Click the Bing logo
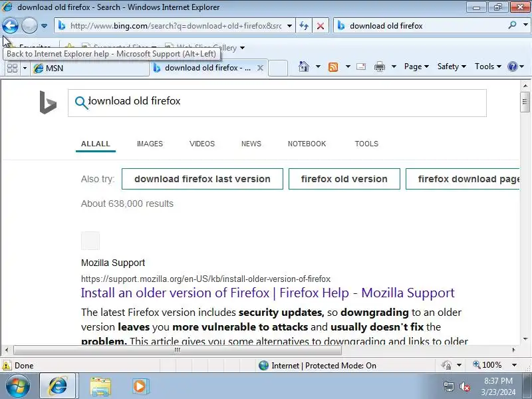Viewport: 532px width, 399px height. (x=48, y=102)
